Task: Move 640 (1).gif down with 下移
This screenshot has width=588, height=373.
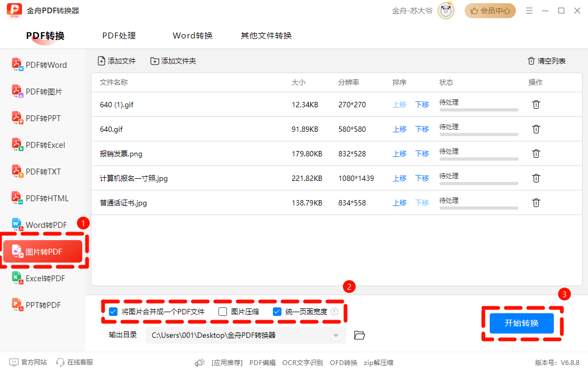Action: click(422, 105)
